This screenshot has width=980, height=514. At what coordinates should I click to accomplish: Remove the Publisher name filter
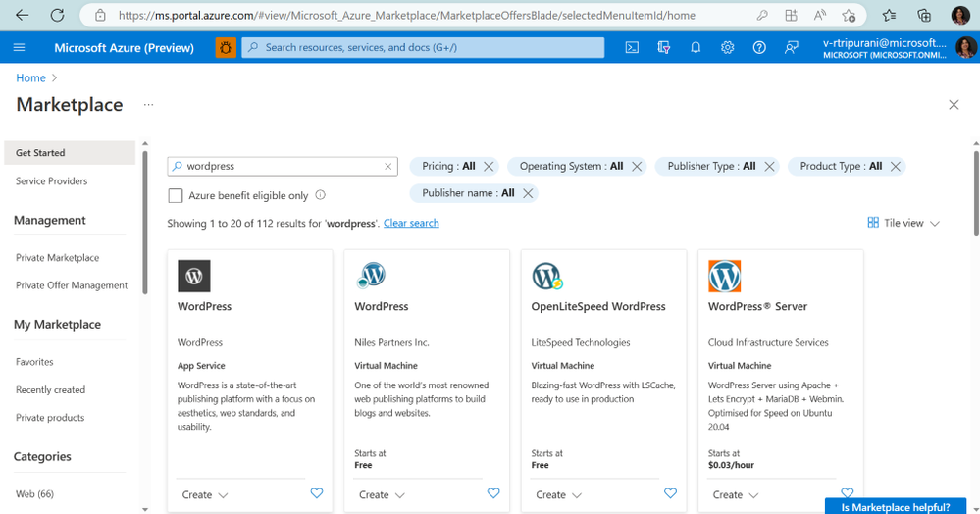[x=528, y=193]
